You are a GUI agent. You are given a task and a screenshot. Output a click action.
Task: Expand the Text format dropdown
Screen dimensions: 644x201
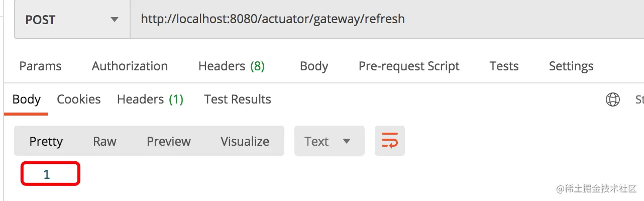click(329, 141)
